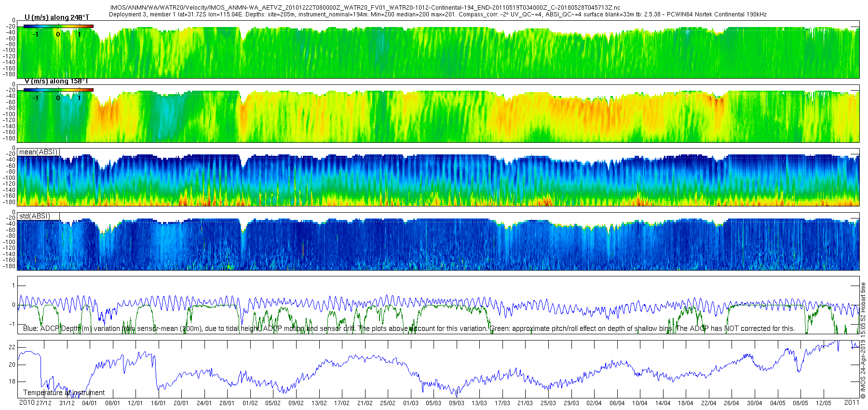This screenshot has width=868, height=410.
Task: Click the '18/04' date tick label
Action: [x=686, y=403]
